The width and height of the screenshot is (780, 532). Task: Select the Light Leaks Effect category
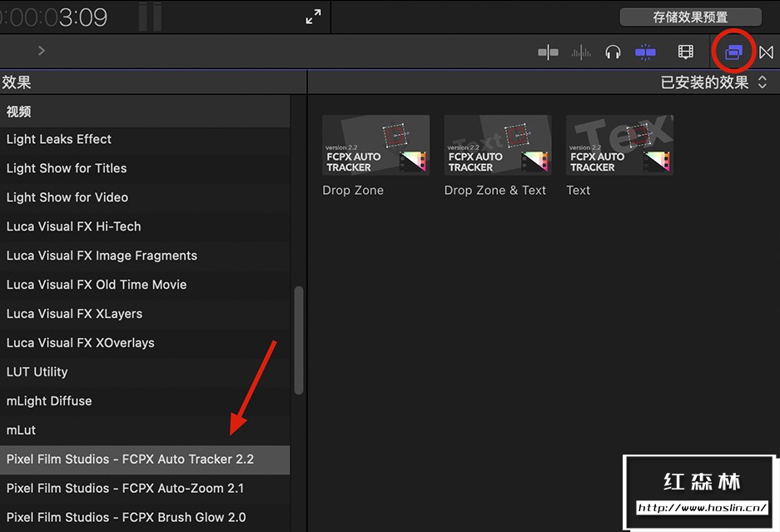click(x=145, y=139)
